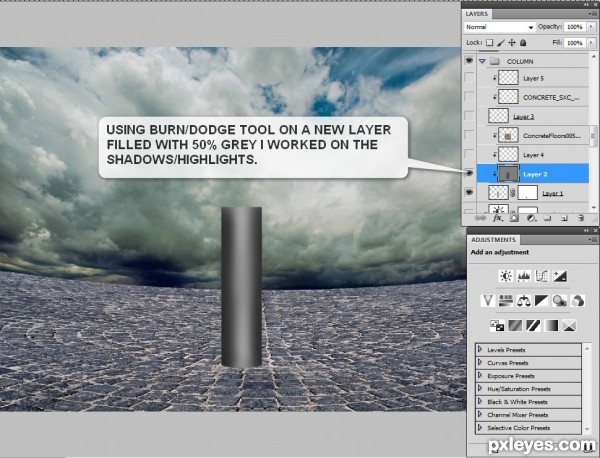Show Layer 5 visibility
Viewport: 600px width, 458px height.
pyautogui.click(x=469, y=77)
